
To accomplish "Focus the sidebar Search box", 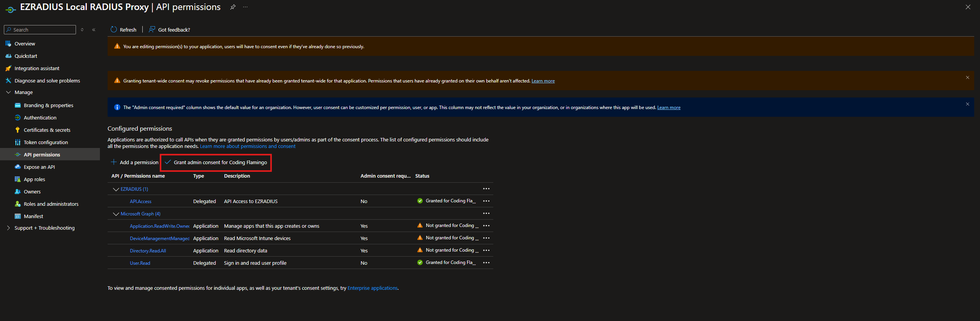I will coord(40,30).
